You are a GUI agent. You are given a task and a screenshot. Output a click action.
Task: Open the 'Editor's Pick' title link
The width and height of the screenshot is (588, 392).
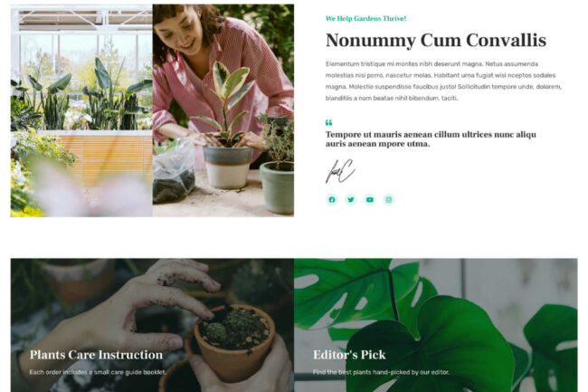[x=349, y=355]
